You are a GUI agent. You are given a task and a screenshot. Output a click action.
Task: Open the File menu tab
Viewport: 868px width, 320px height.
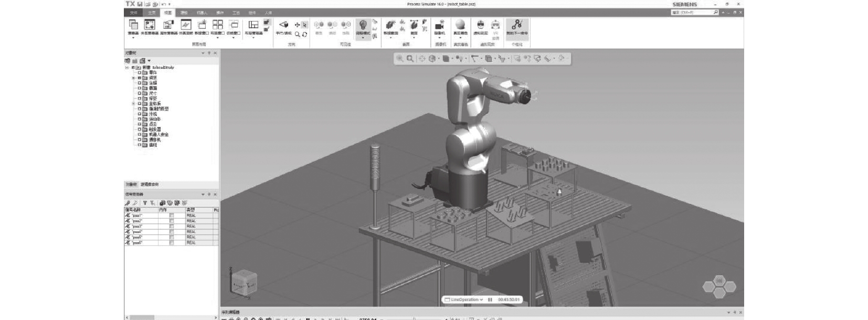(x=133, y=13)
